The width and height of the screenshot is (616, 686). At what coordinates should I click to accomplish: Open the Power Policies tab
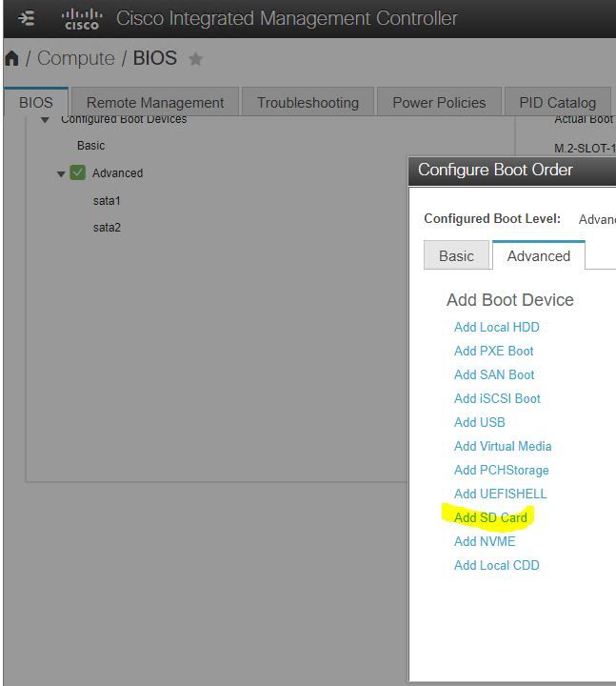tap(439, 102)
